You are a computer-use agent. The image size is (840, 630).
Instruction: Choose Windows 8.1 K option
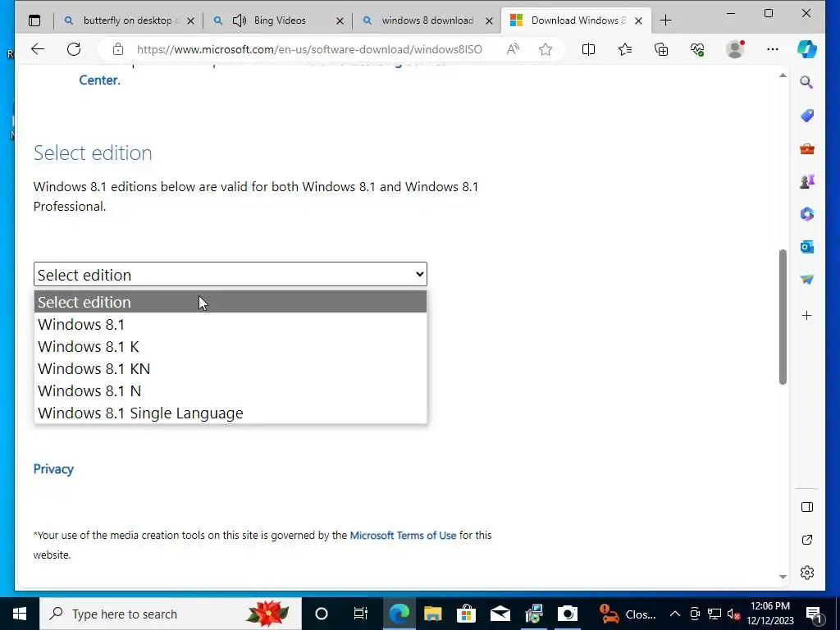(x=231, y=347)
